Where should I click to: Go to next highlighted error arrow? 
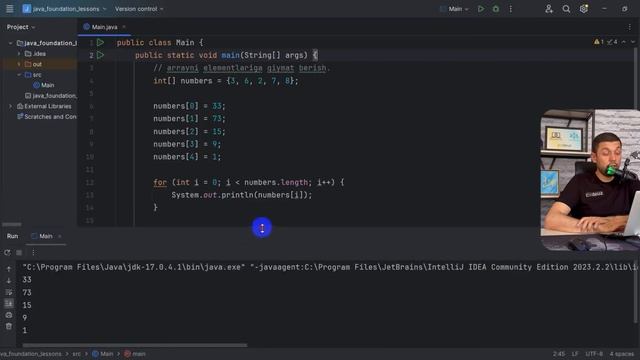coord(633,42)
